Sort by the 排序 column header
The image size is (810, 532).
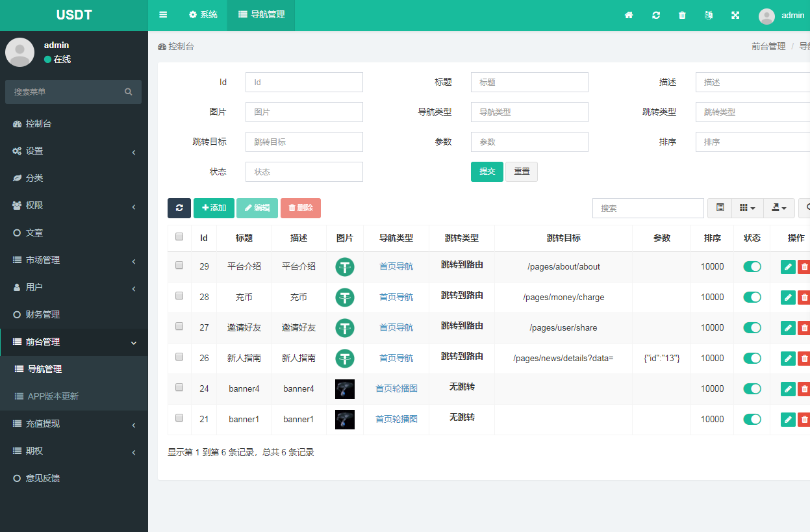[x=713, y=238]
